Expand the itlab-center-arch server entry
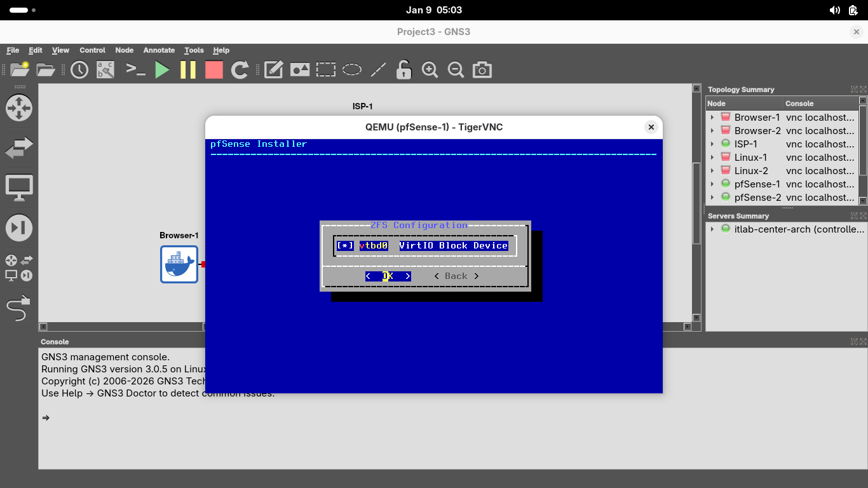 (712, 229)
